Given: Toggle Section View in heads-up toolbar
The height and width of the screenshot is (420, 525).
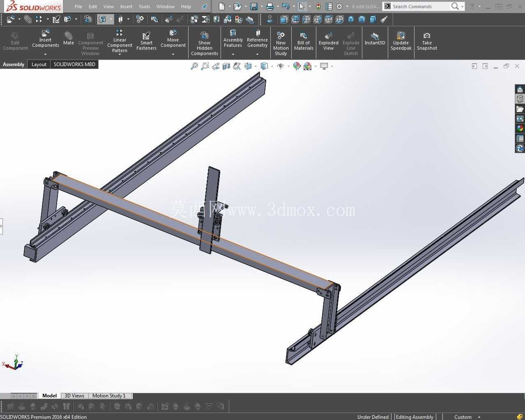Looking at the screenshot, I should pos(226,66).
